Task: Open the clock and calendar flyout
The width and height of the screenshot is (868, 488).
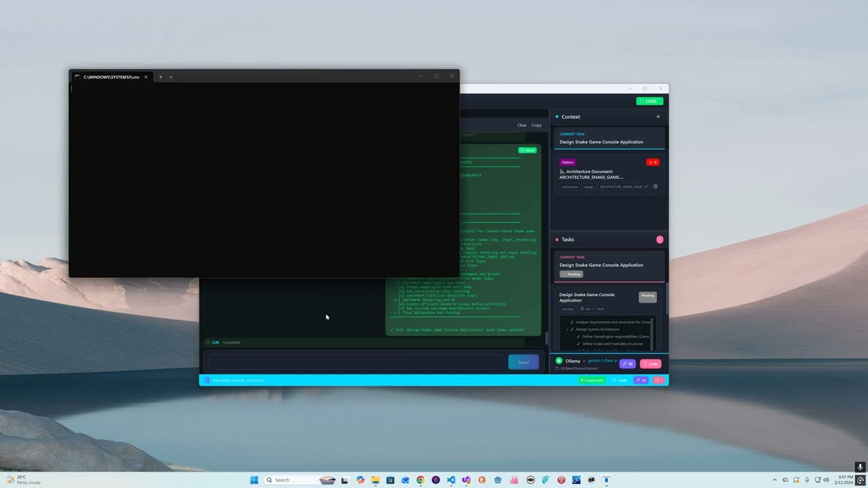Action: [844, 480]
